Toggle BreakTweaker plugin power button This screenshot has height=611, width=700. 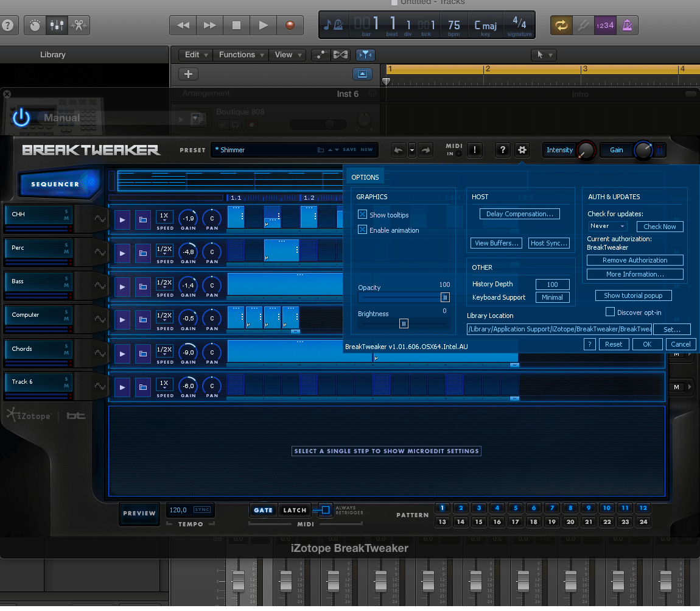pos(21,118)
